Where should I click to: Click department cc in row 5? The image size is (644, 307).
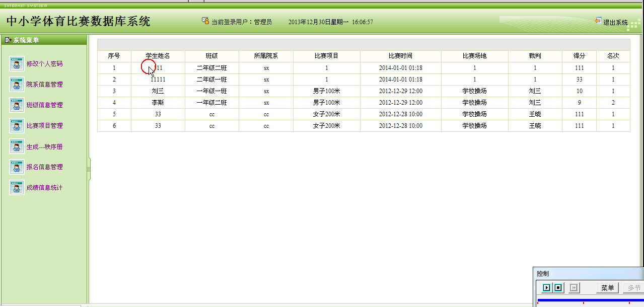(266, 114)
